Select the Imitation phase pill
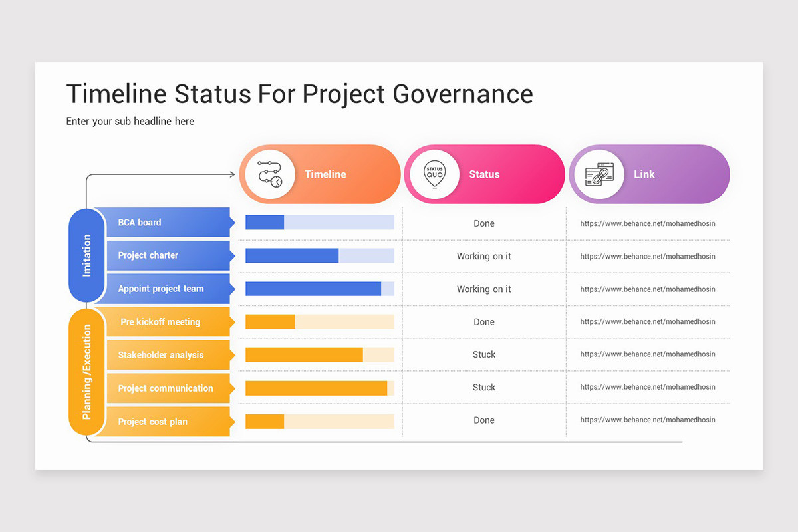This screenshot has height=532, width=798. (x=86, y=256)
